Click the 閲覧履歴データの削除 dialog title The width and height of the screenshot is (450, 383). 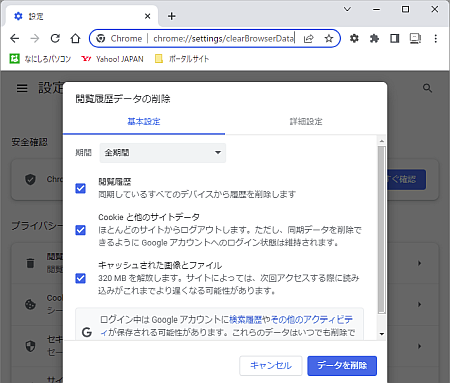123,99
